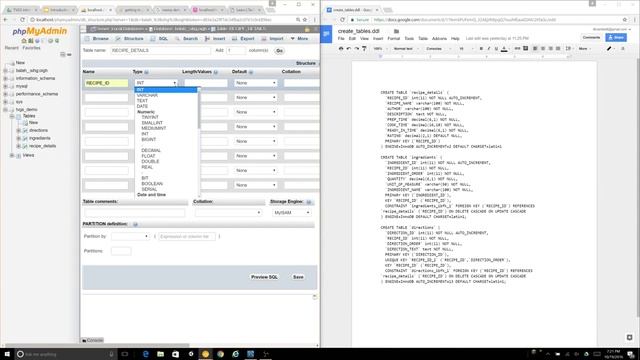Open the Format menu in Google Docs
This screenshot has height=360, width=640.
(x=393, y=38)
